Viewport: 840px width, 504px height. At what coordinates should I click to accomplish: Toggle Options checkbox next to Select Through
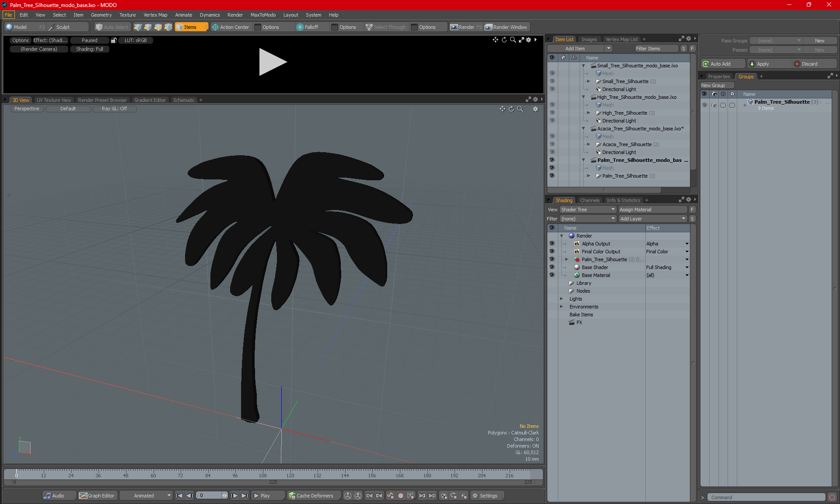click(x=414, y=27)
